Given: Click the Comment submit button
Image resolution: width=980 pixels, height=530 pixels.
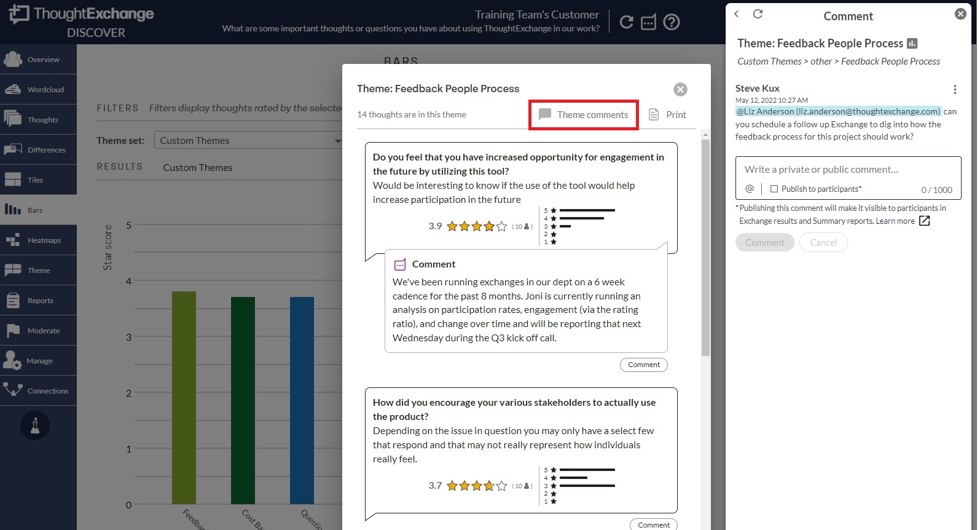Looking at the screenshot, I should tap(765, 242).
